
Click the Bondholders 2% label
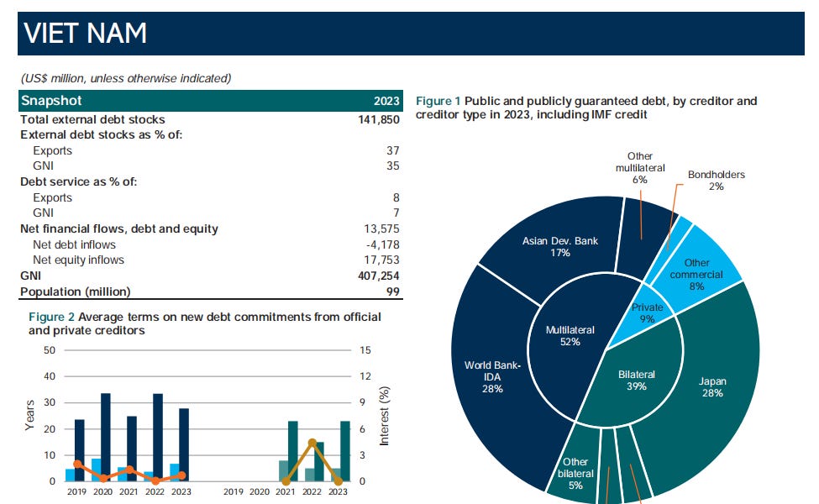[x=717, y=181]
